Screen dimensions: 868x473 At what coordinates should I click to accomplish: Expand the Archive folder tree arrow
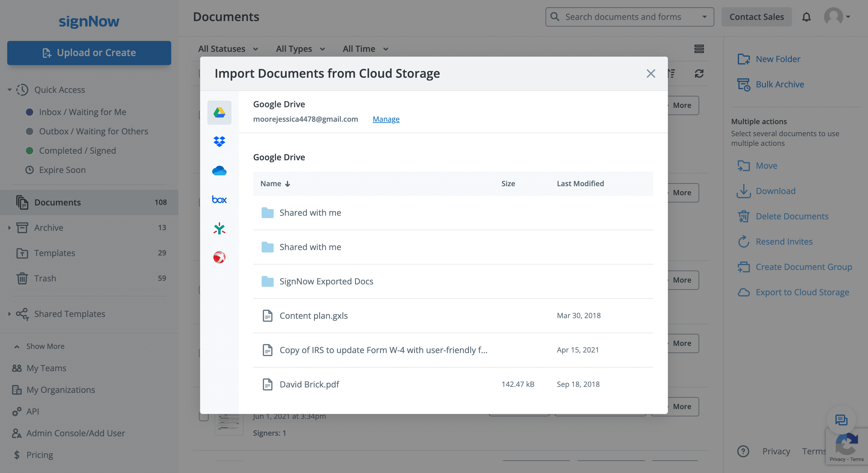(x=9, y=228)
